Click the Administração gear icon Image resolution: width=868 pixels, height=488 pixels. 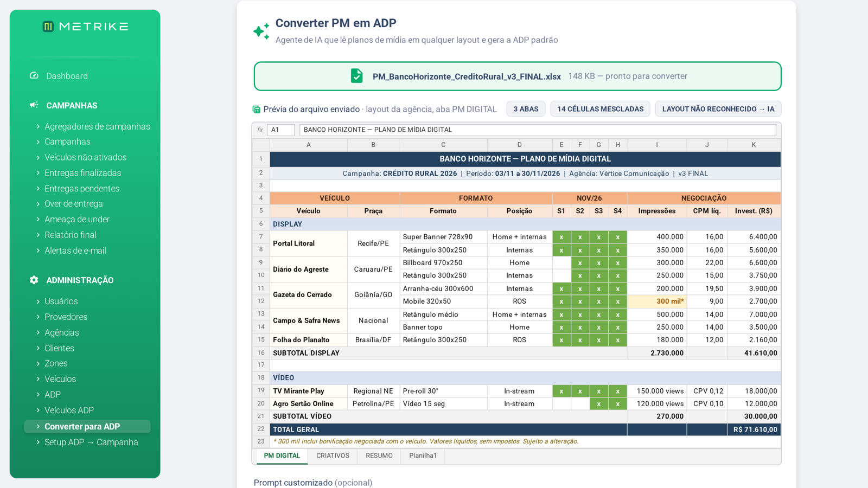(34, 280)
